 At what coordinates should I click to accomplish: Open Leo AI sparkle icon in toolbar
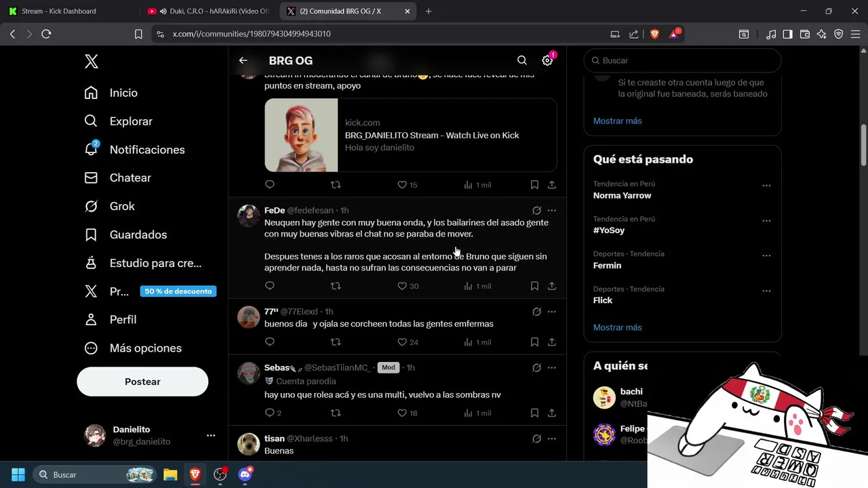(x=822, y=34)
